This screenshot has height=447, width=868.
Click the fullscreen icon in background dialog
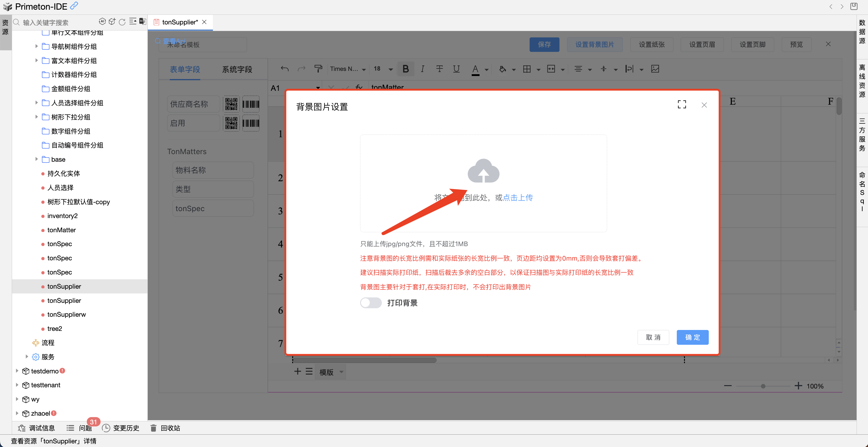point(681,104)
